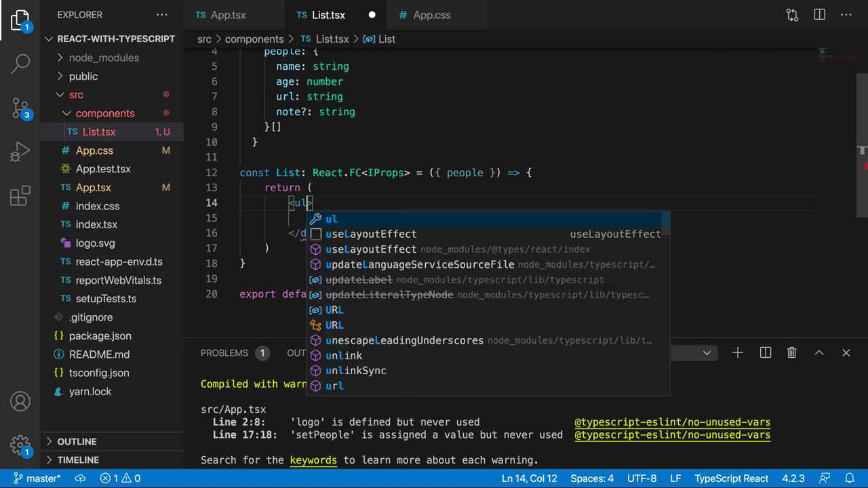Viewport: 868px width, 488px height.
Task: Click the src breadcrumb segment
Action: [204, 39]
